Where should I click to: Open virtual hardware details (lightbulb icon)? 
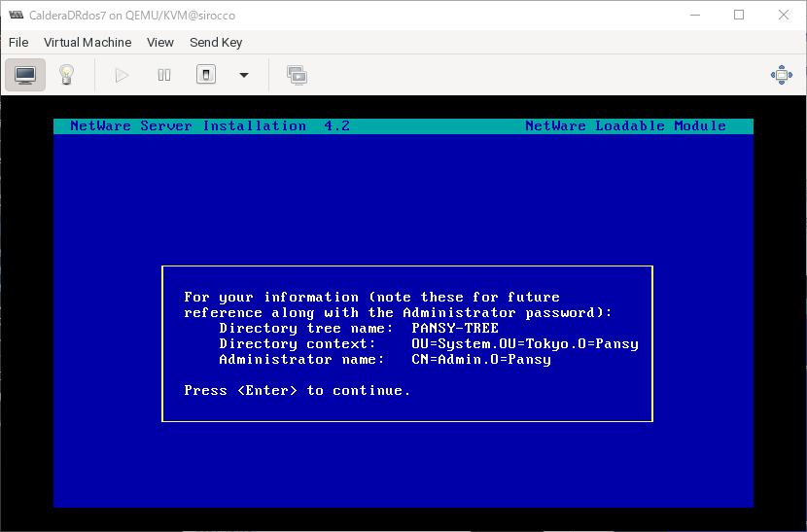[66, 75]
